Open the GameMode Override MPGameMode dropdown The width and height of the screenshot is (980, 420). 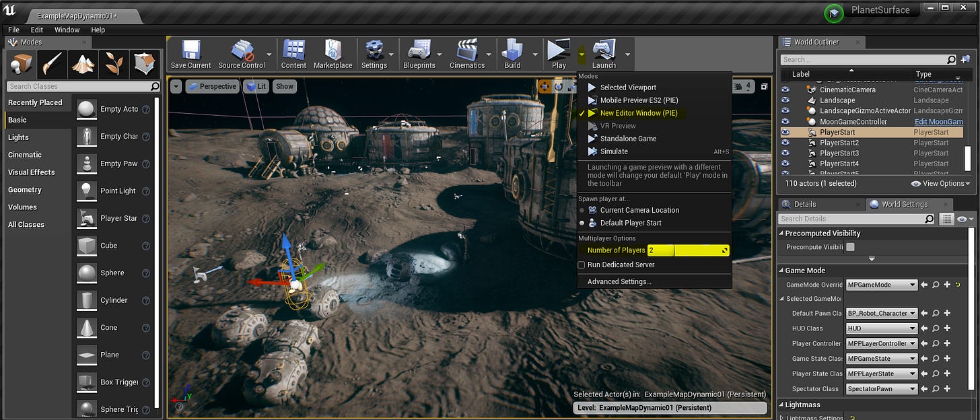point(882,285)
